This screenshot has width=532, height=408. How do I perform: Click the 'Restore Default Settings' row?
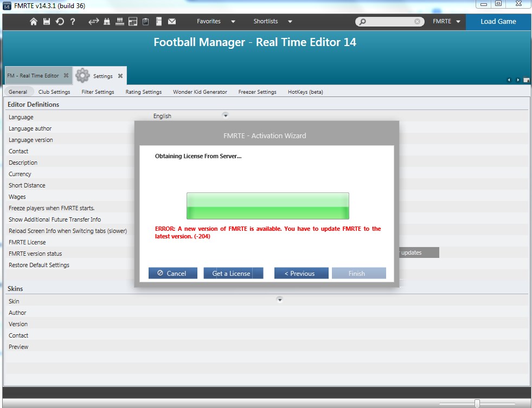tap(39, 265)
